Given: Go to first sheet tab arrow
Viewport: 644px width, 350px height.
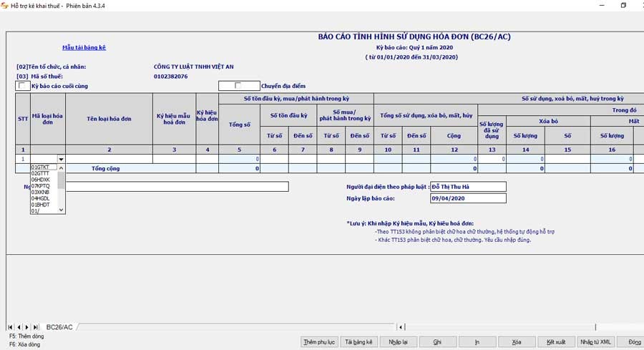Looking at the screenshot, I should click(x=10, y=327).
